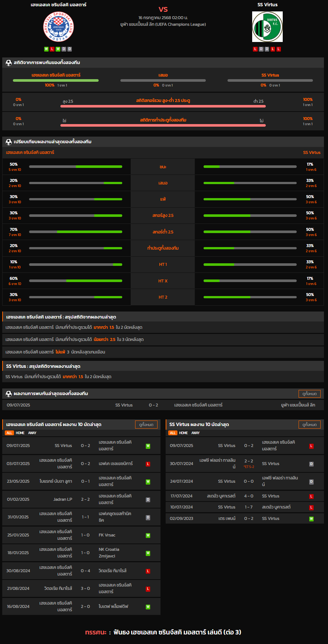The width and height of the screenshot is (328, 644).
Task: Click the soccer ball icon beside ผลงานการพบกันล่าสุดของทั้งสองทีม
Action: [9, 394]
